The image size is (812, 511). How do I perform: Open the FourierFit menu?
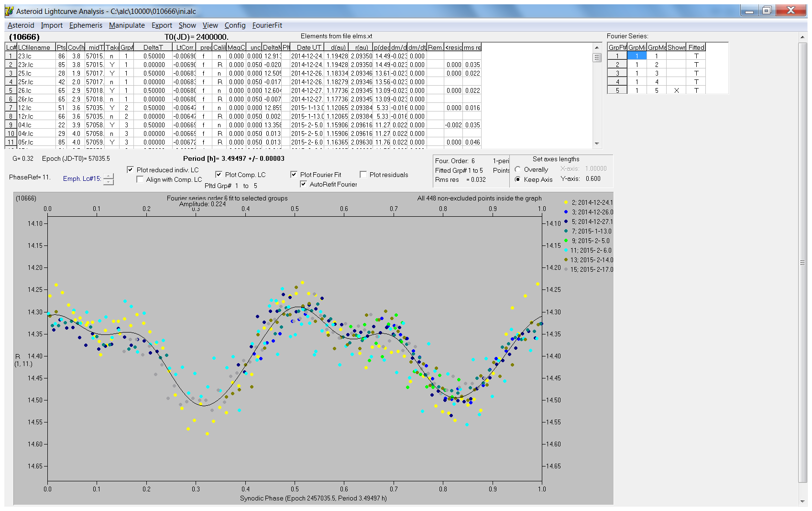(x=267, y=25)
